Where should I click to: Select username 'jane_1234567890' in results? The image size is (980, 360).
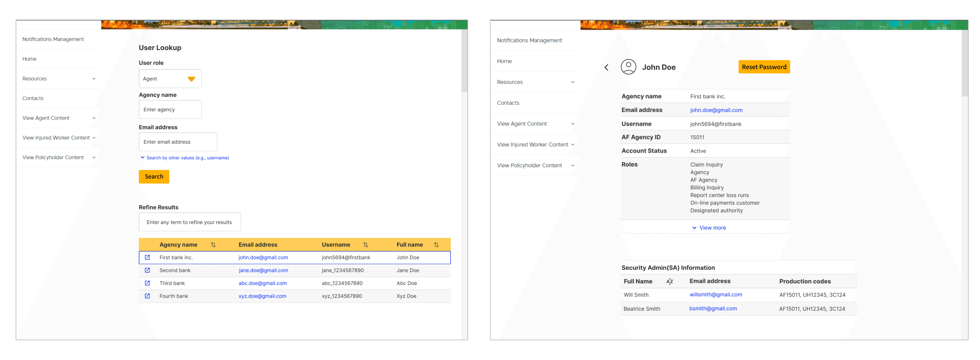tap(342, 270)
